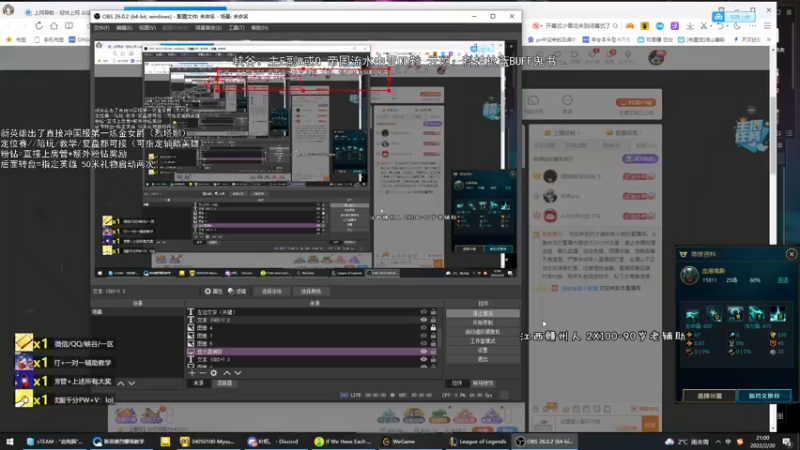
Task: Open 视图(V) menu in OBS
Action: pyautogui.click(x=147, y=28)
